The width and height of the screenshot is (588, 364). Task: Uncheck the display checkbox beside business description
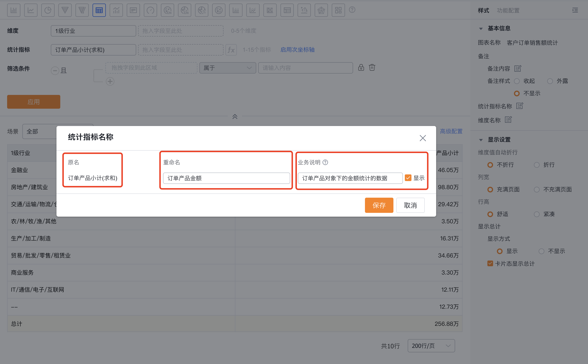coord(408,178)
